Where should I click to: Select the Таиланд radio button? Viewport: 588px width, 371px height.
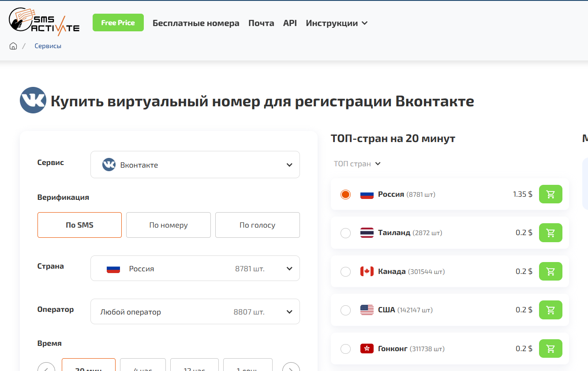point(345,232)
